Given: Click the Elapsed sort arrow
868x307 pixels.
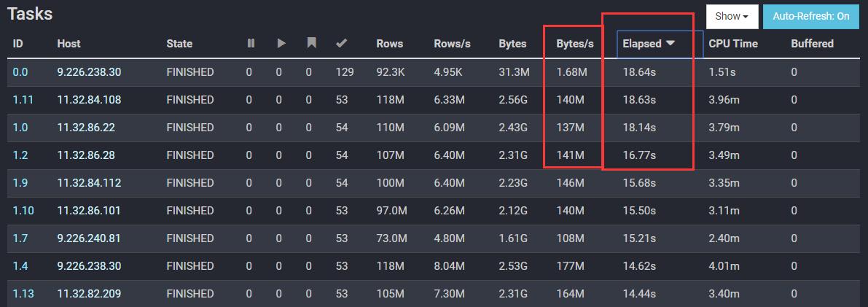Looking at the screenshot, I should (x=670, y=44).
